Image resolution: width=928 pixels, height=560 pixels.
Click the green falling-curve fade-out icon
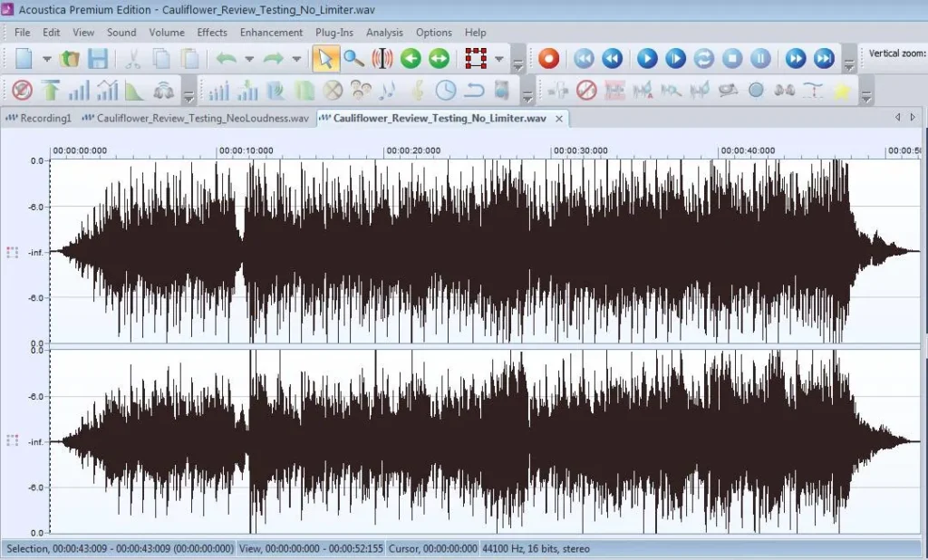click(135, 91)
